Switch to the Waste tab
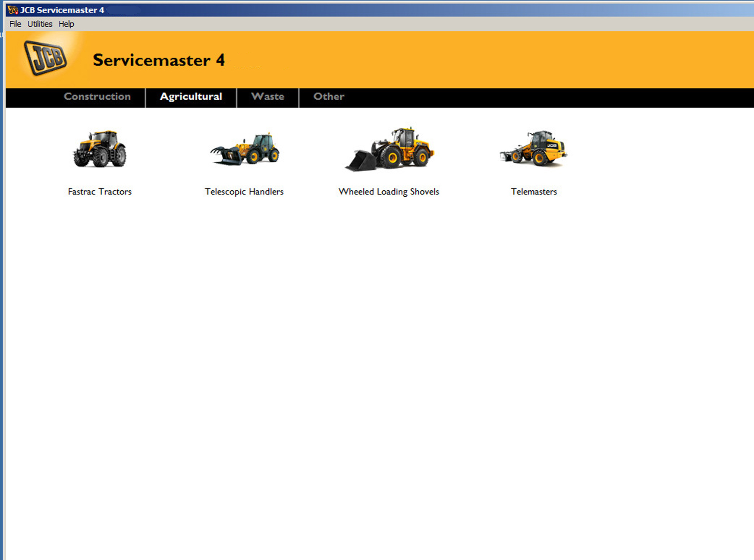The height and width of the screenshot is (560, 754). pyautogui.click(x=267, y=97)
